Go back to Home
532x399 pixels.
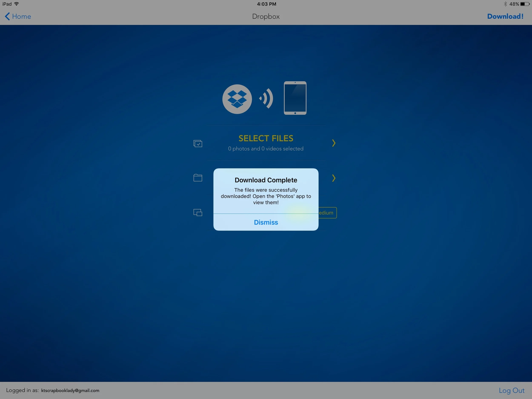click(18, 16)
